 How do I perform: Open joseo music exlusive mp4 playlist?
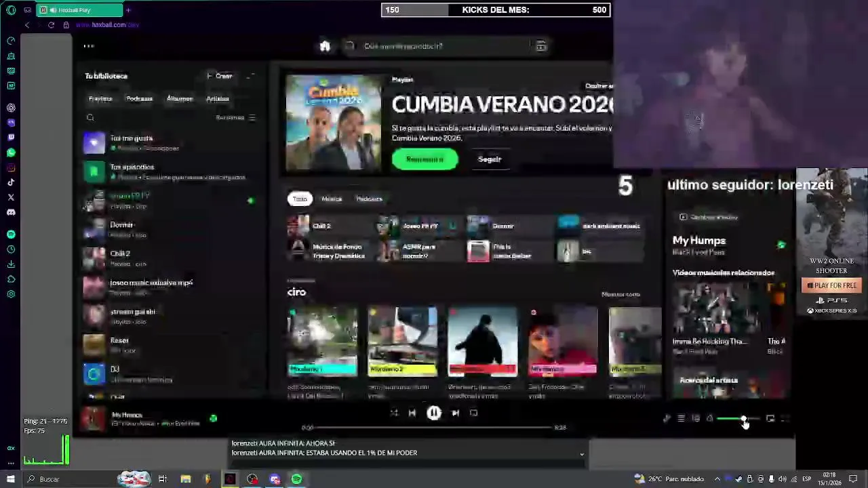[170, 287]
